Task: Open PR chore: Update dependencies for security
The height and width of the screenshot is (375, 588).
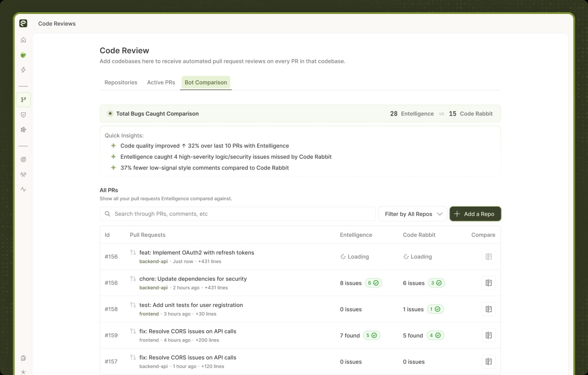Action: [x=193, y=279]
